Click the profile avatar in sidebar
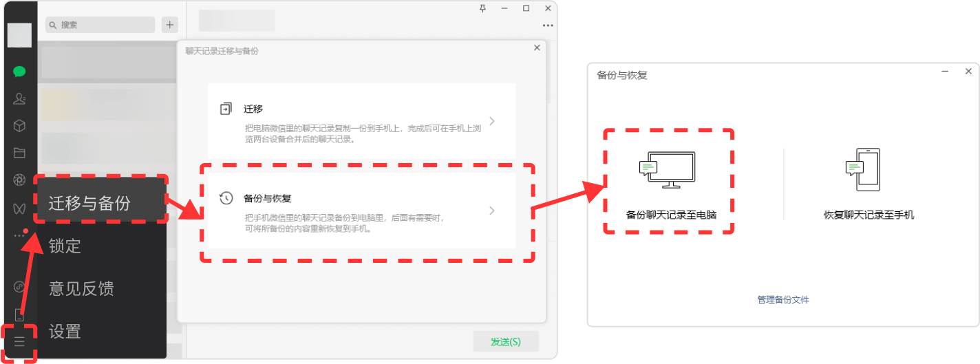The image size is (980, 364). coord(19,36)
